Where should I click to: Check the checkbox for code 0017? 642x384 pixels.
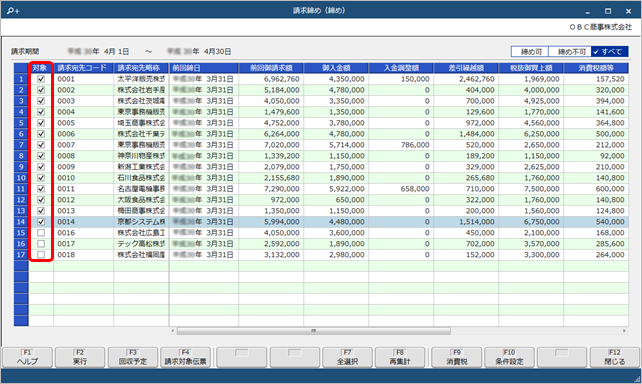pyautogui.click(x=41, y=244)
